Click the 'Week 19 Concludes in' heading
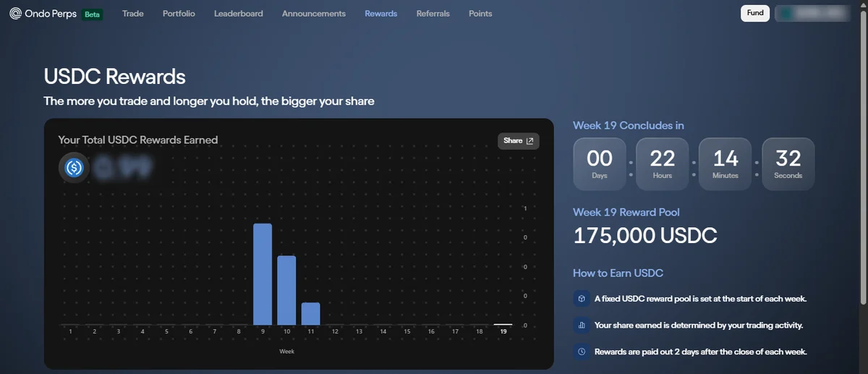The image size is (868, 374). click(629, 126)
